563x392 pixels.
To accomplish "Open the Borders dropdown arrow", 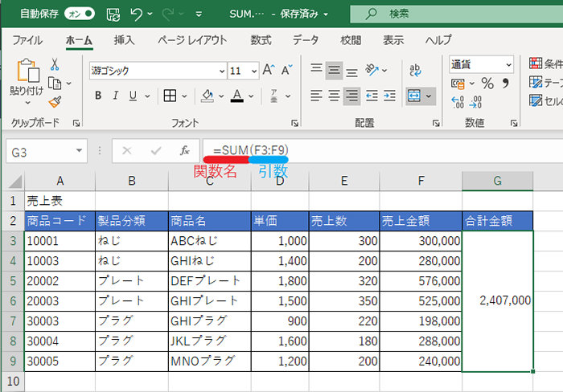I will tap(184, 96).
